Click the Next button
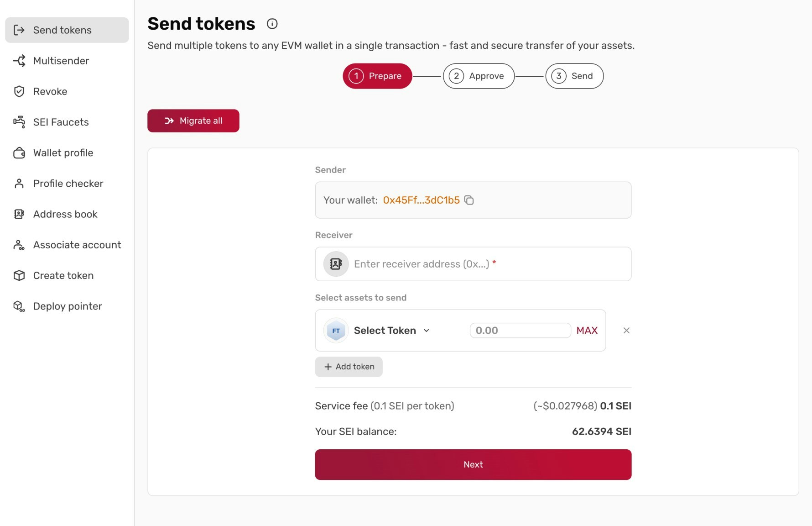The height and width of the screenshot is (526, 812). click(x=473, y=464)
